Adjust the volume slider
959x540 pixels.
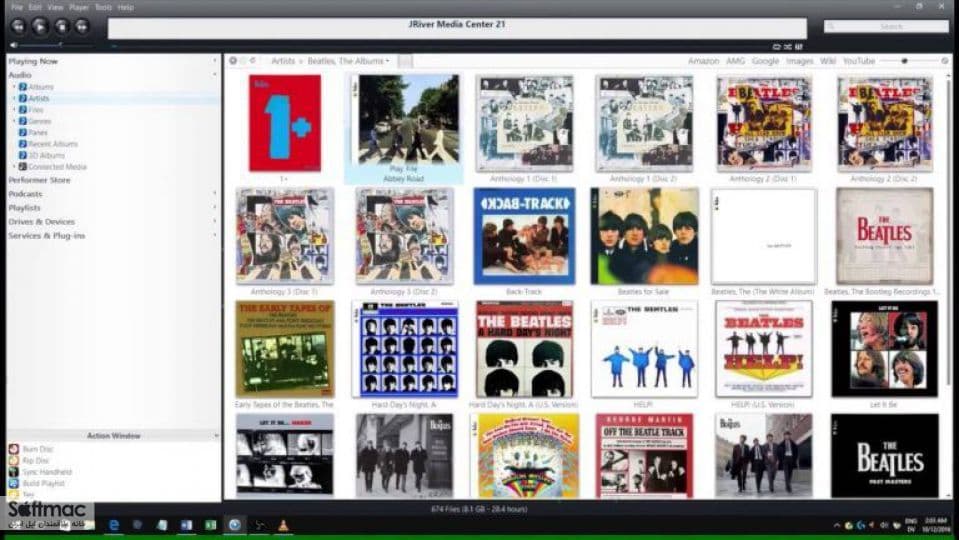coord(56,45)
